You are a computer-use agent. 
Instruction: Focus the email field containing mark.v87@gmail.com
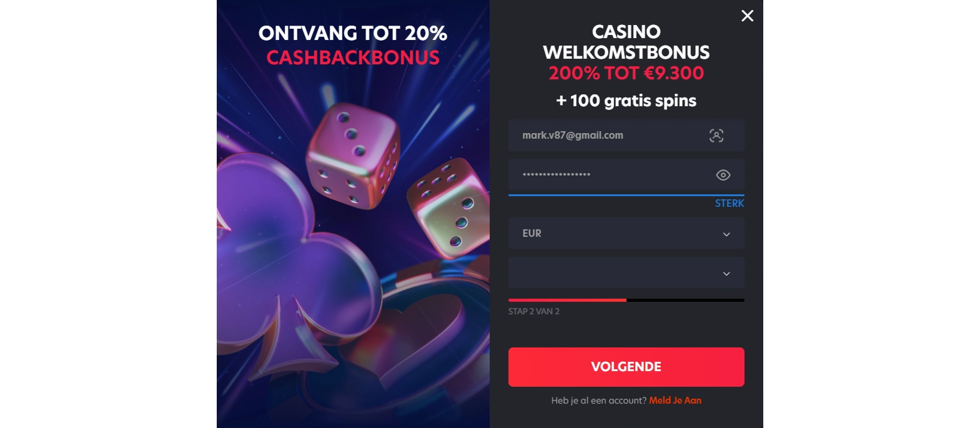626,136
